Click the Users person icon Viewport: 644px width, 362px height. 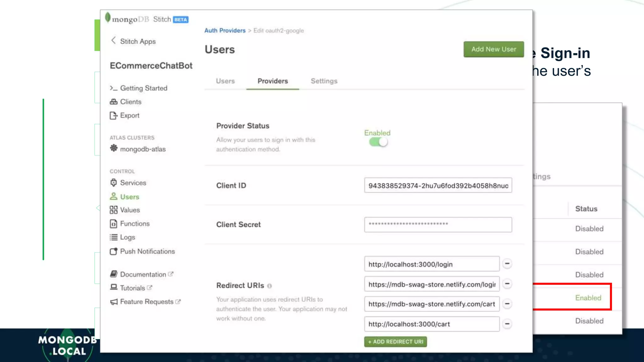coord(114,196)
